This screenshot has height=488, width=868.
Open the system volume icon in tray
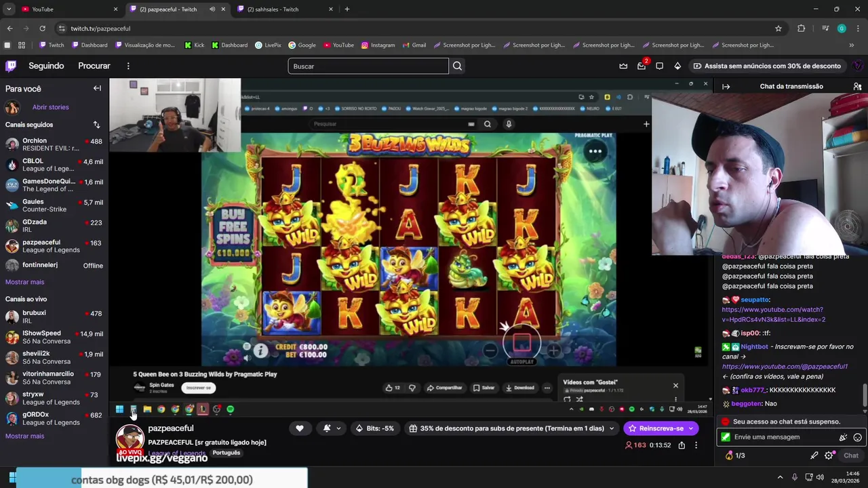821,477
